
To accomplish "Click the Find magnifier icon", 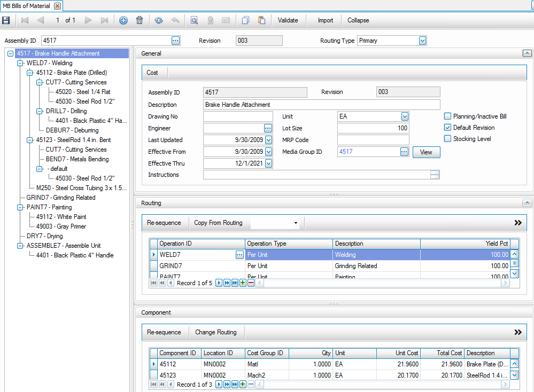I will [194, 20].
